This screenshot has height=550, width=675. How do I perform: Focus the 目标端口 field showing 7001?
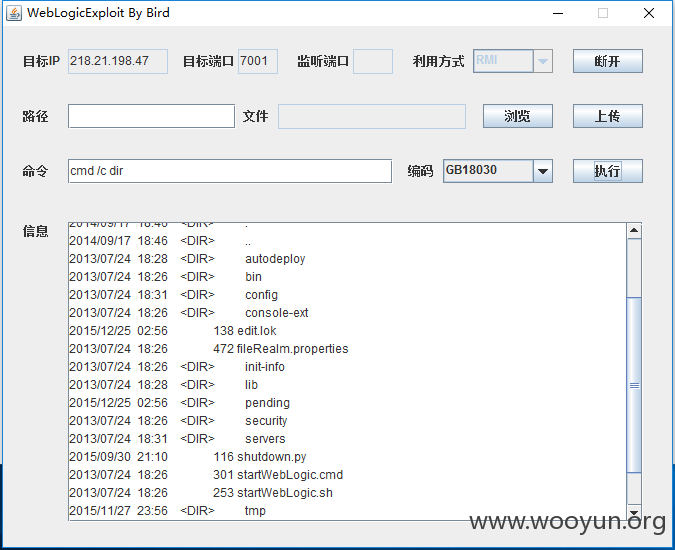[x=257, y=61]
